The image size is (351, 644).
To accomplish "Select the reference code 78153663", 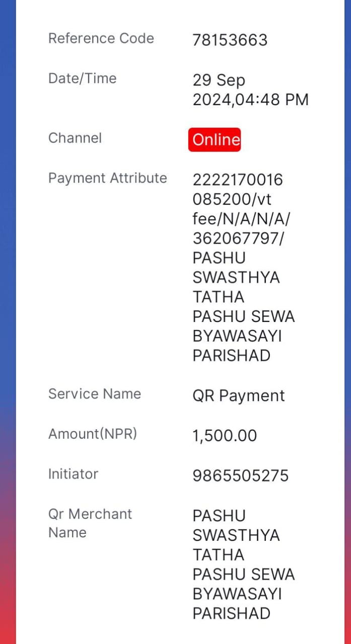I will coord(230,40).
